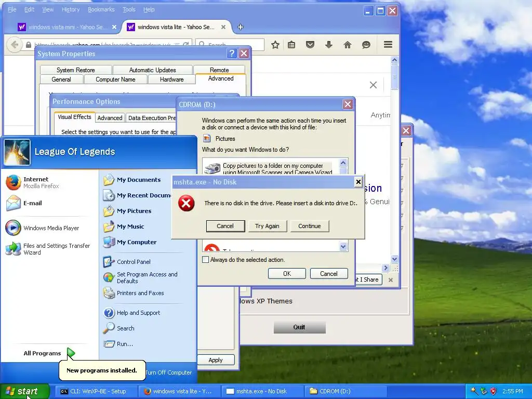Switch to mshta.exe - No Disk taskbar item
Image resolution: width=532 pixels, height=399 pixels.
[262, 391]
